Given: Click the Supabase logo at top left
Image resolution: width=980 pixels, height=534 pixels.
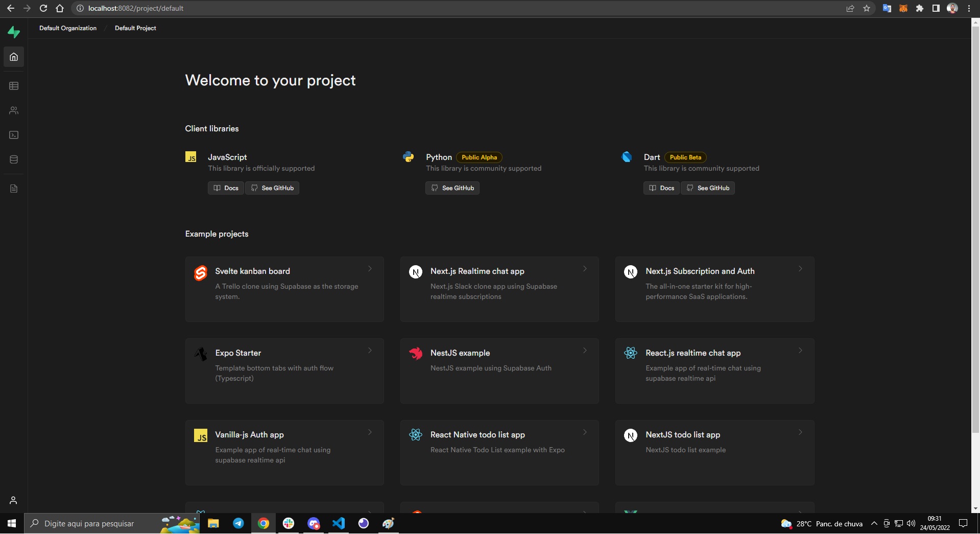Looking at the screenshot, I should (13, 32).
